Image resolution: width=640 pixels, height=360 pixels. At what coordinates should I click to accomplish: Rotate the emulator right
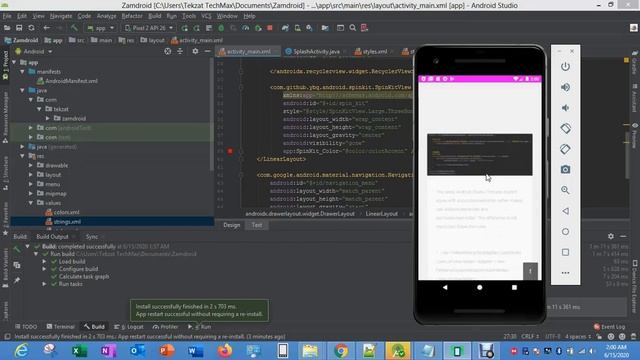(x=565, y=149)
